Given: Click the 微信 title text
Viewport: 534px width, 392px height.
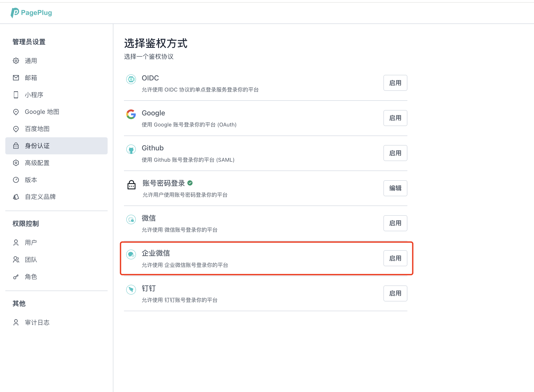Looking at the screenshot, I should coord(149,218).
